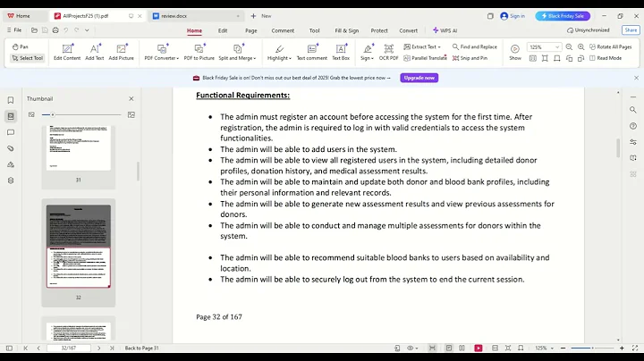Image resolution: width=644 pixels, height=361 pixels.
Task: Go to previous page arrow
Action: coord(38,348)
